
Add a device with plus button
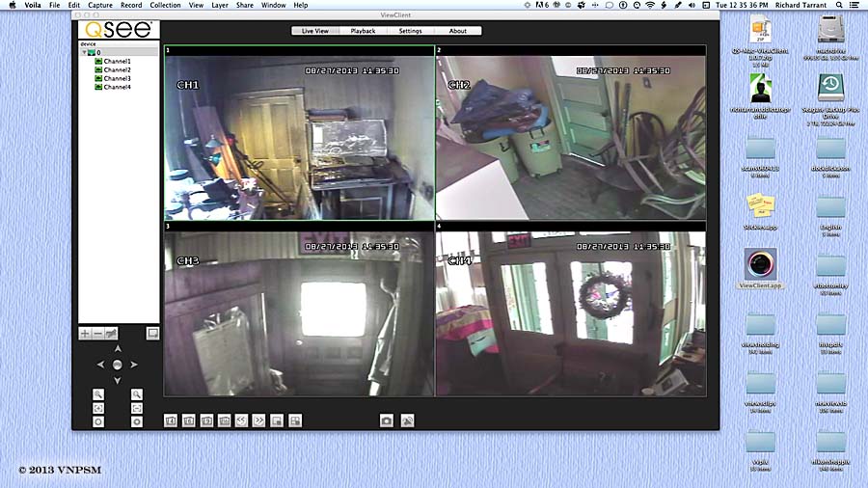pos(85,334)
